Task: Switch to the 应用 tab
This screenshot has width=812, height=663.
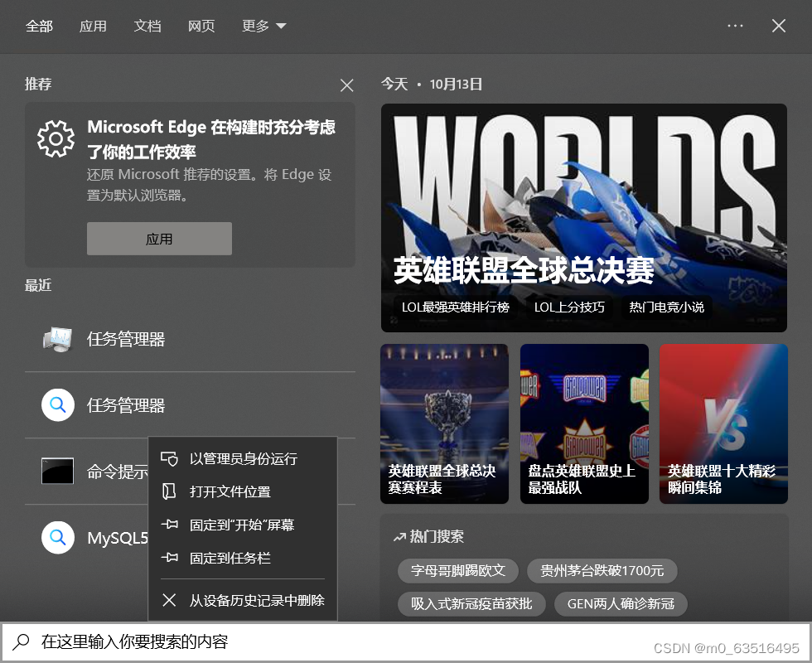Action: (93, 26)
